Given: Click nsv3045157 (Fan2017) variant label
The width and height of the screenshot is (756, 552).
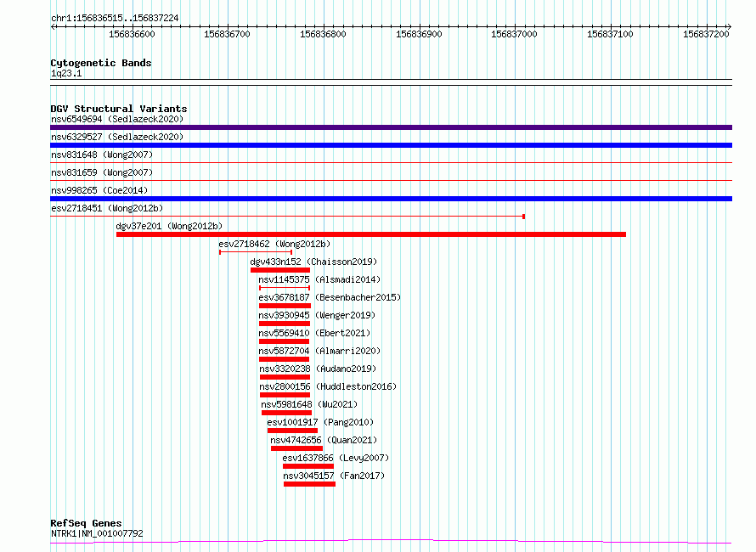Looking at the screenshot, I should pos(334,476).
